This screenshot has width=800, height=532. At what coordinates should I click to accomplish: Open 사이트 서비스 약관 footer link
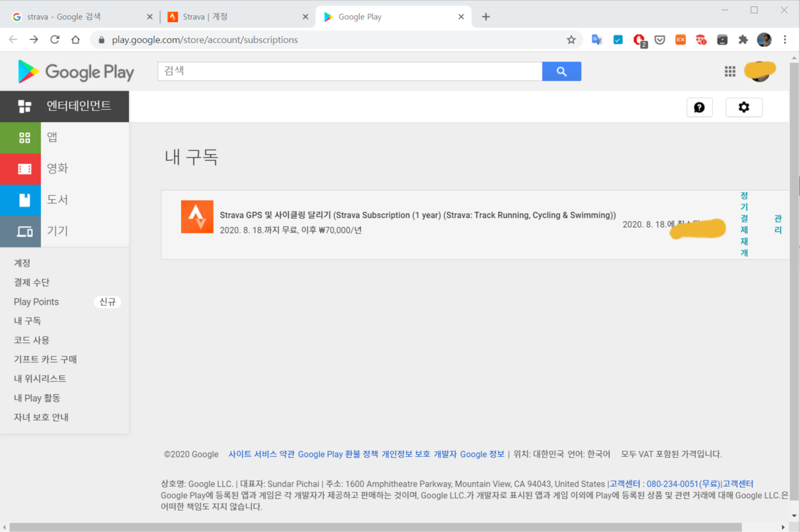coord(261,454)
